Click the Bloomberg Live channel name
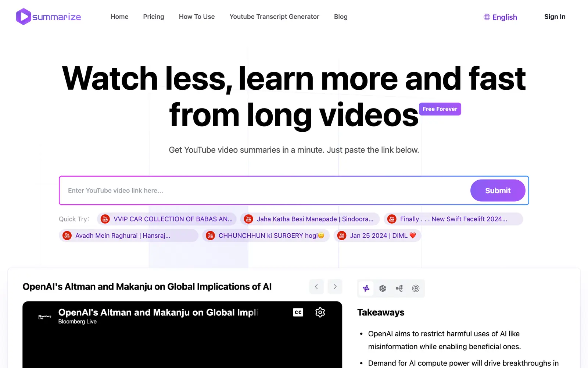Viewport: 588px width, 368px height. click(78, 322)
